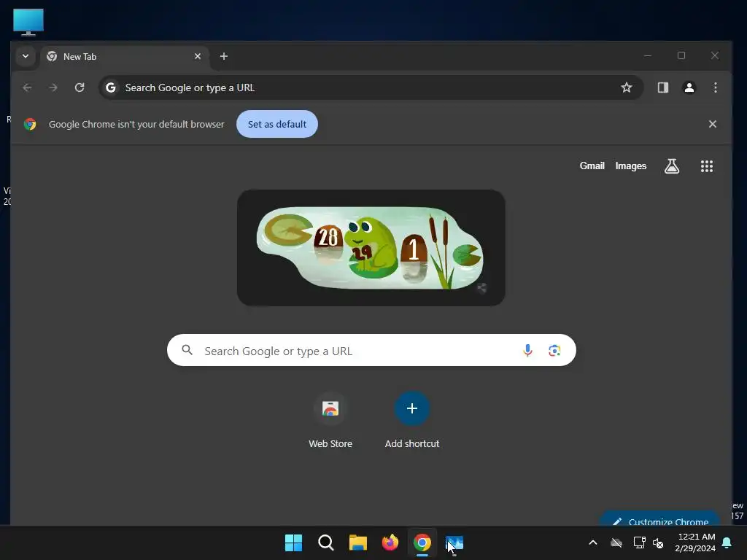
Task: Open File Explorer from taskbar
Action: pyautogui.click(x=357, y=542)
